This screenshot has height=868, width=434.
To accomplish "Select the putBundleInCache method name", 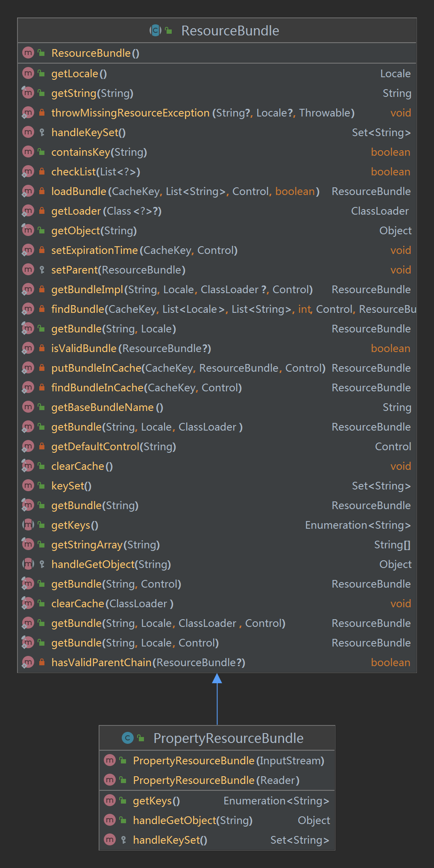I will tap(96, 368).
